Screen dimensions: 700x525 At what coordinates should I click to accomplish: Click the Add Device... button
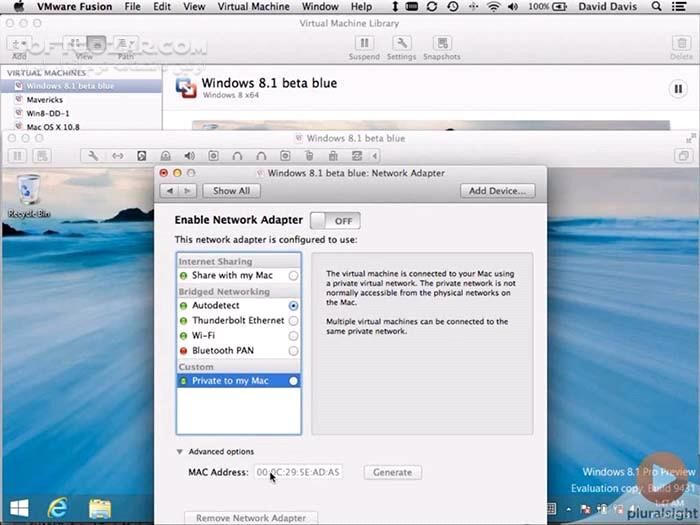click(497, 191)
